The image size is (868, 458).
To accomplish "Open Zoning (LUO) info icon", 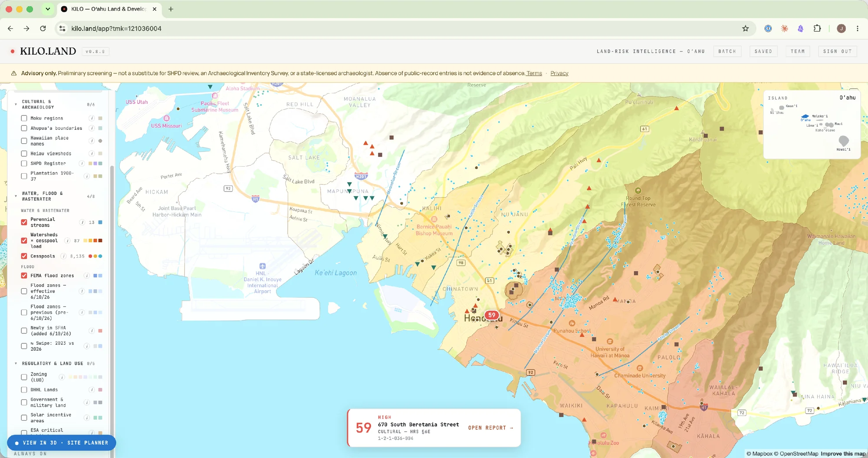I will pos(62,377).
